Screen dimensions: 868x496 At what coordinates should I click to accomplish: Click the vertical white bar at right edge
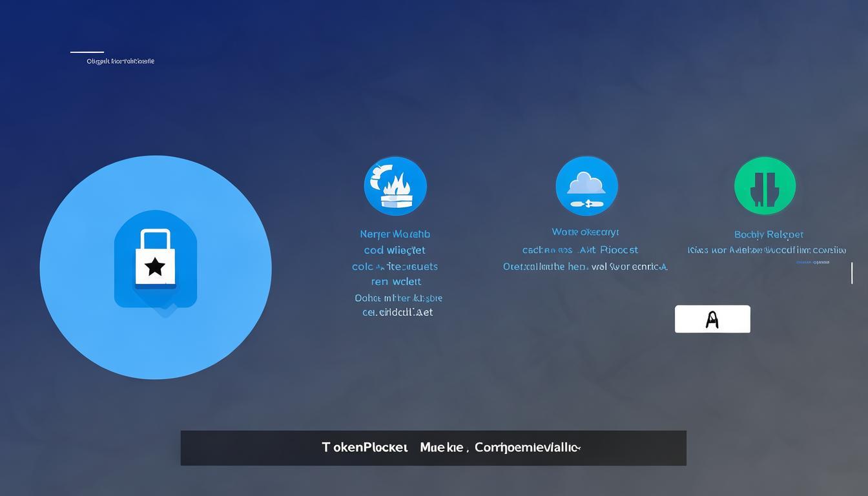coord(852,273)
